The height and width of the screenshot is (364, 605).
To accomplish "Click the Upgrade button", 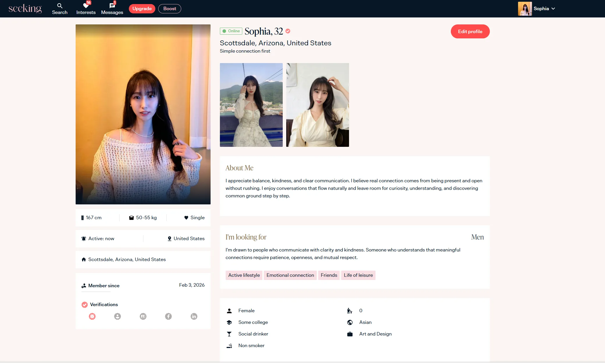I will coord(142,9).
